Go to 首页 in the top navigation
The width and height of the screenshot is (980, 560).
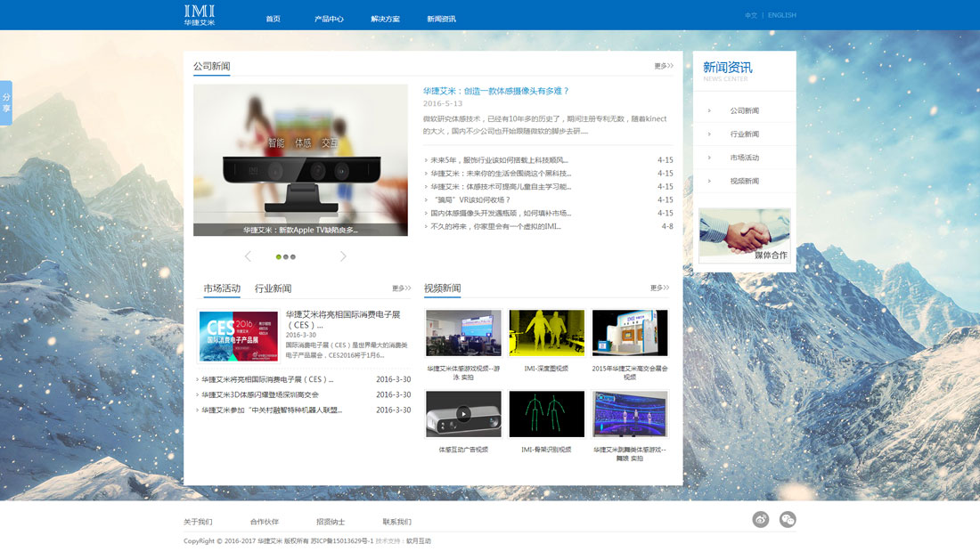[x=274, y=19]
